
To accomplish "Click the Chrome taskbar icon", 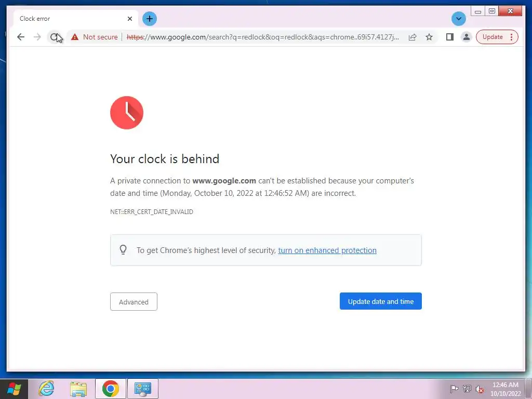I will (x=110, y=389).
